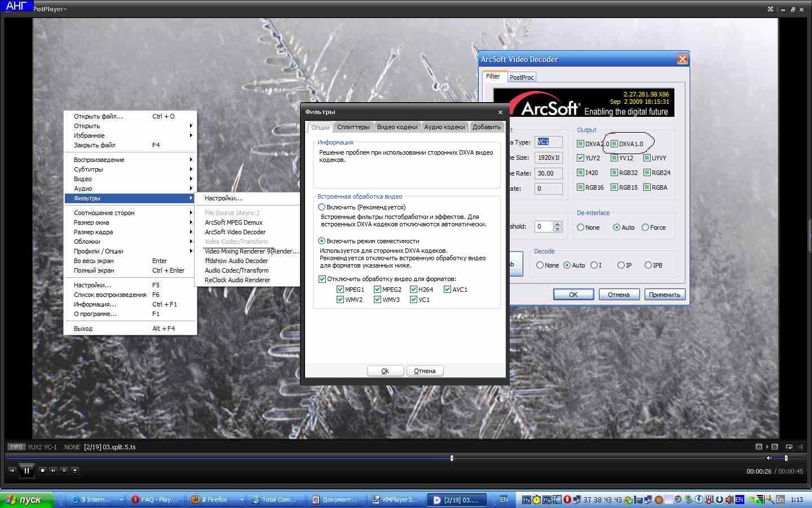This screenshot has width=812, height=508.
Task: Skip to the previous track
Action: click(12, 470)
